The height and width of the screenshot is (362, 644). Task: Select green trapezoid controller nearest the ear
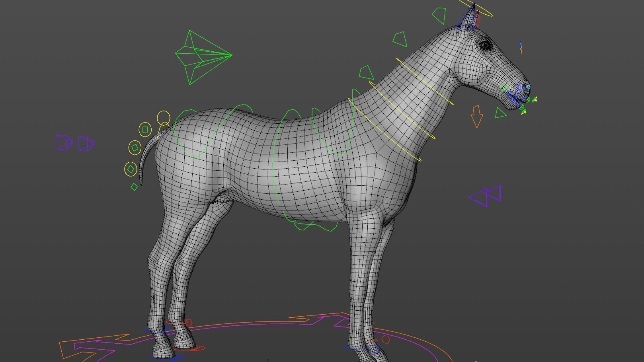point(439,16)
